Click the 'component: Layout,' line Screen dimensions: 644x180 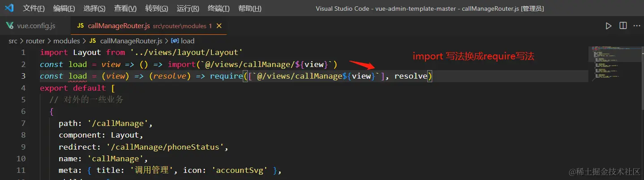[x=101, y=135]
